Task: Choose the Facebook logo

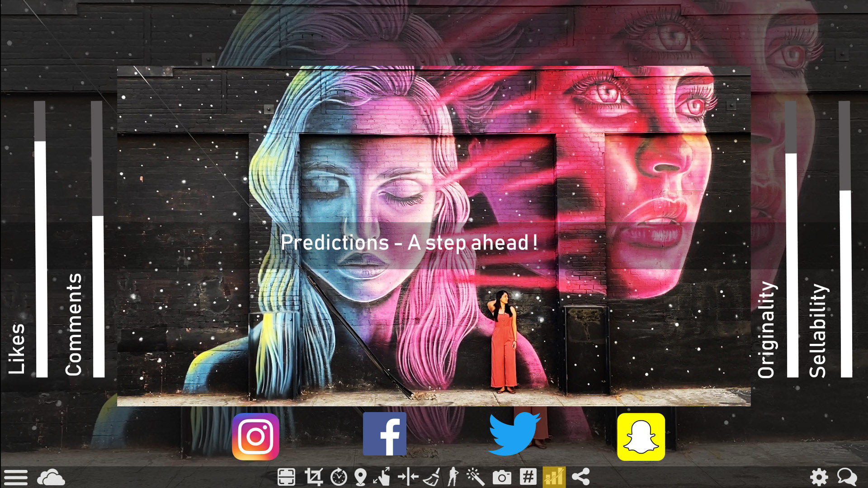Action: (x=385, y=434)
